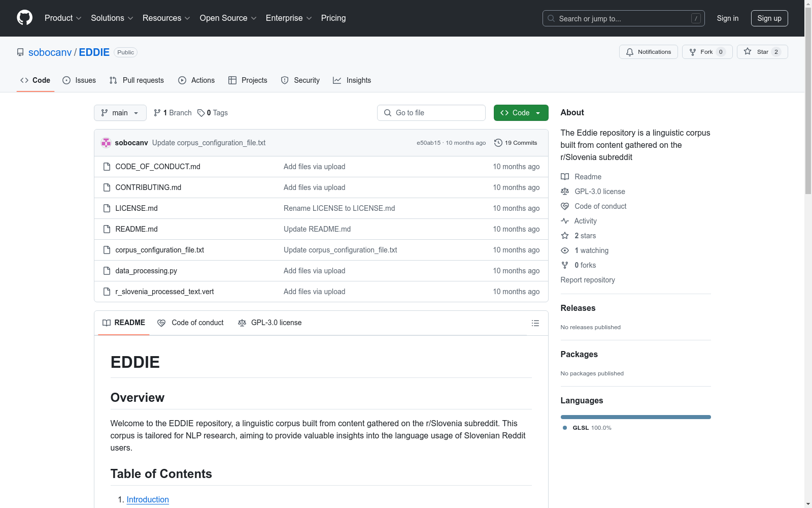Click the Sign up button
The width and height of the screenshot is (812, 508).
click(x=769, y=18)
